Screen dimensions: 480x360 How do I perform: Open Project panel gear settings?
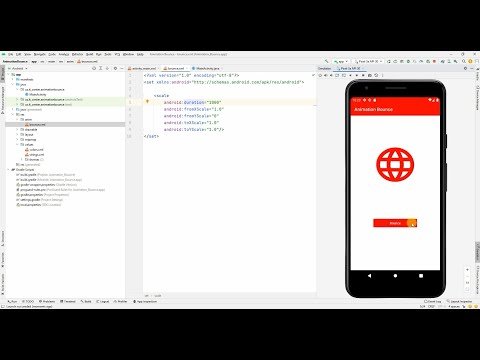pyautogui.click(x=115, y=68)
